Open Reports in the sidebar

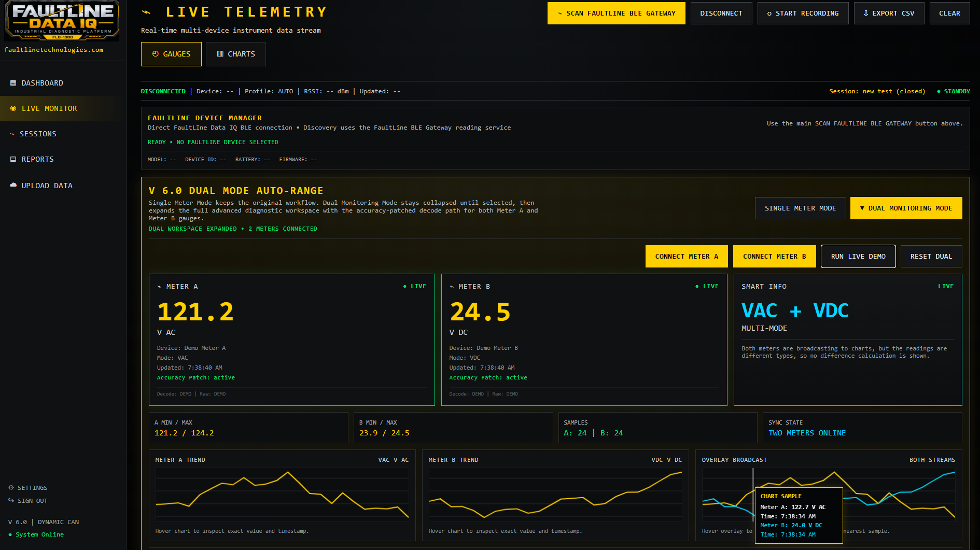(63, 159)
